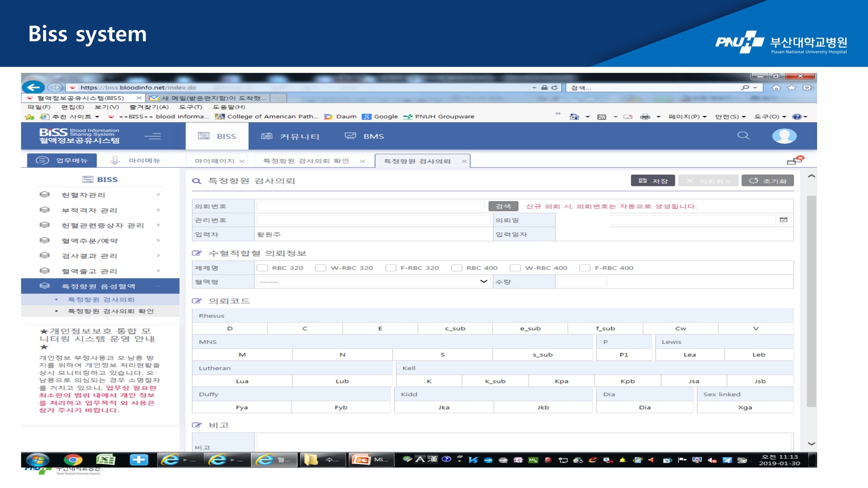
Task: Open the 혈액형 blood type dropdown
Action: (x=373, y=282)
